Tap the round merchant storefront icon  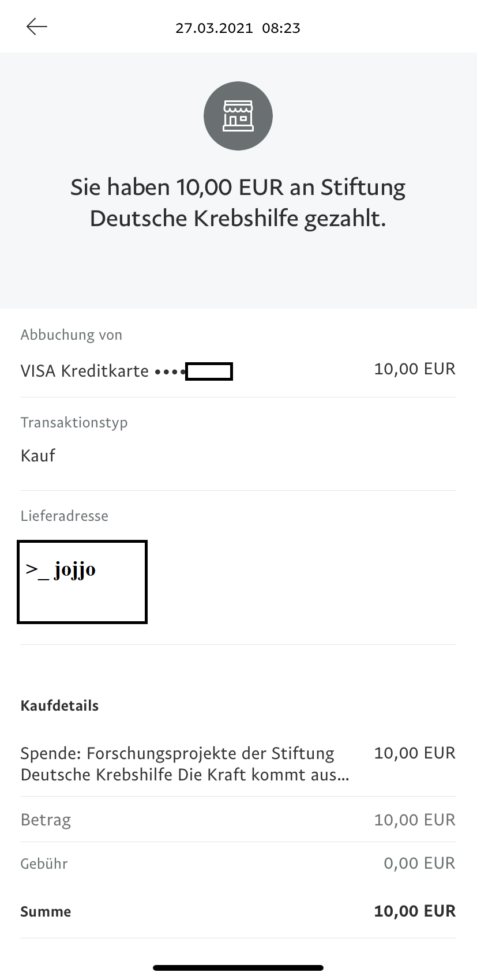pos(238,116)
